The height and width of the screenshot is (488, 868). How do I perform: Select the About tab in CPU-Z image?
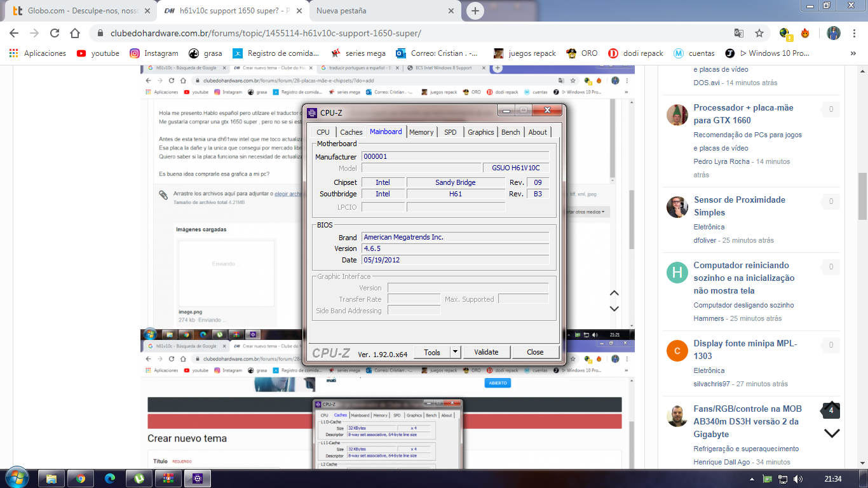click(538, 132)
